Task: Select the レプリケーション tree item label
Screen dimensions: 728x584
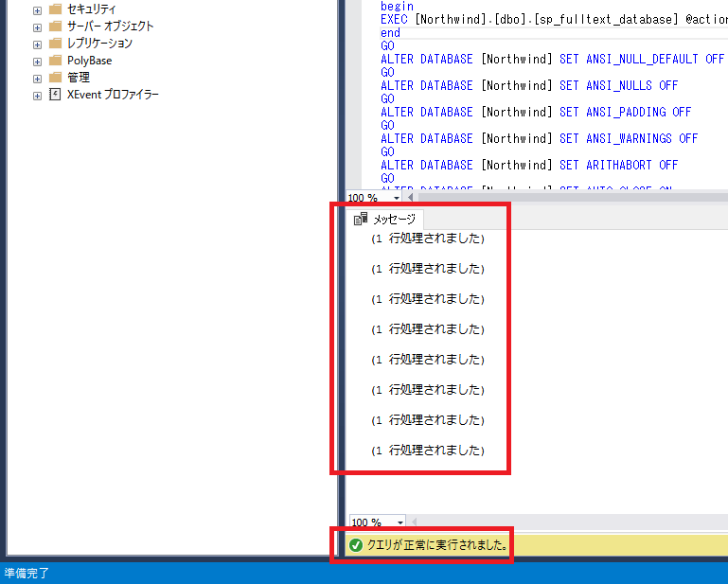Action: [99, 44]
